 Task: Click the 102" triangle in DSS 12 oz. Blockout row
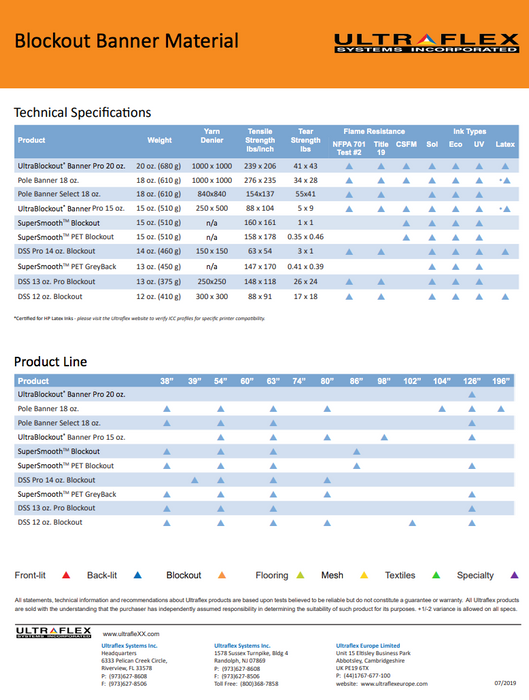412,522
